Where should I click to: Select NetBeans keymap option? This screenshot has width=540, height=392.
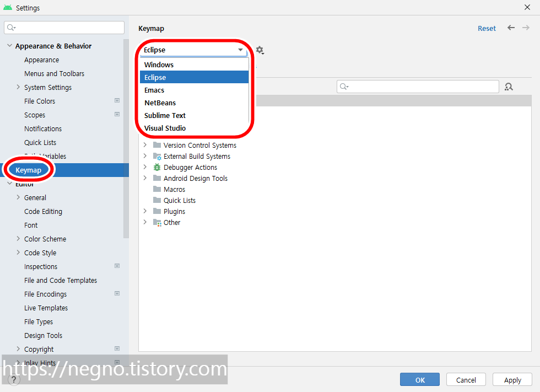[194, 103]
